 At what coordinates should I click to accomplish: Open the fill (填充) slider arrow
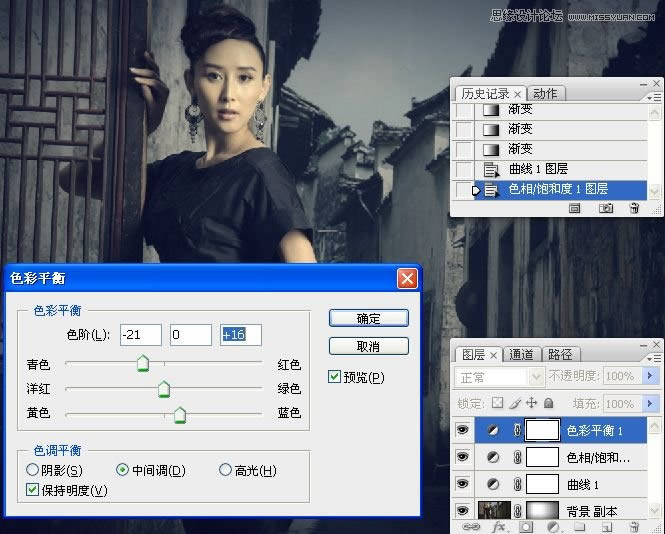coord(651,404)
